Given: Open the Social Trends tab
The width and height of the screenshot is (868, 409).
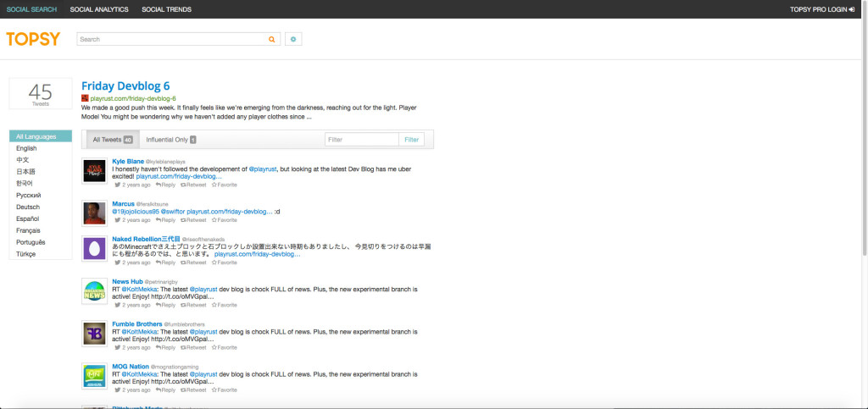Looking at the screenshot, I should pyautogui.click(x=167, y=9).
